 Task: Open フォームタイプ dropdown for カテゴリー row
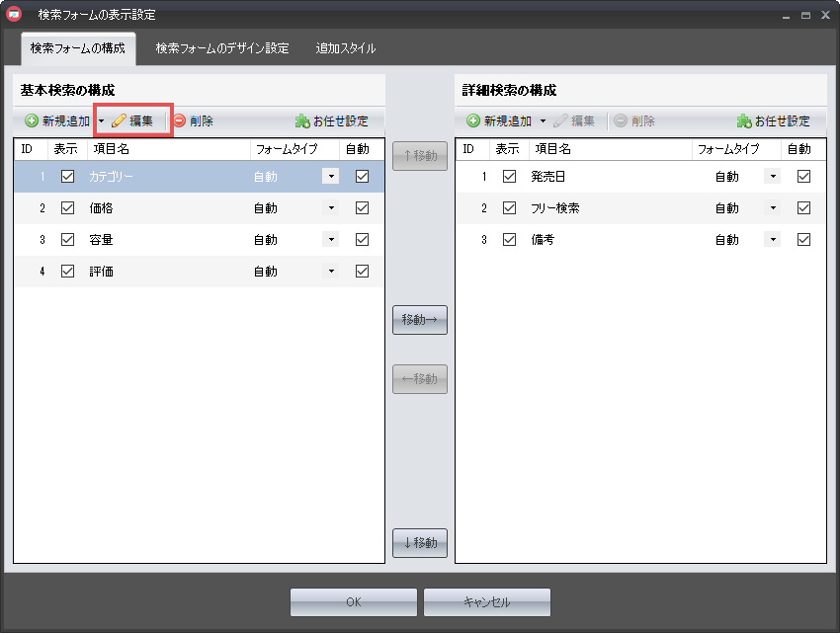[x=331, y=177]
